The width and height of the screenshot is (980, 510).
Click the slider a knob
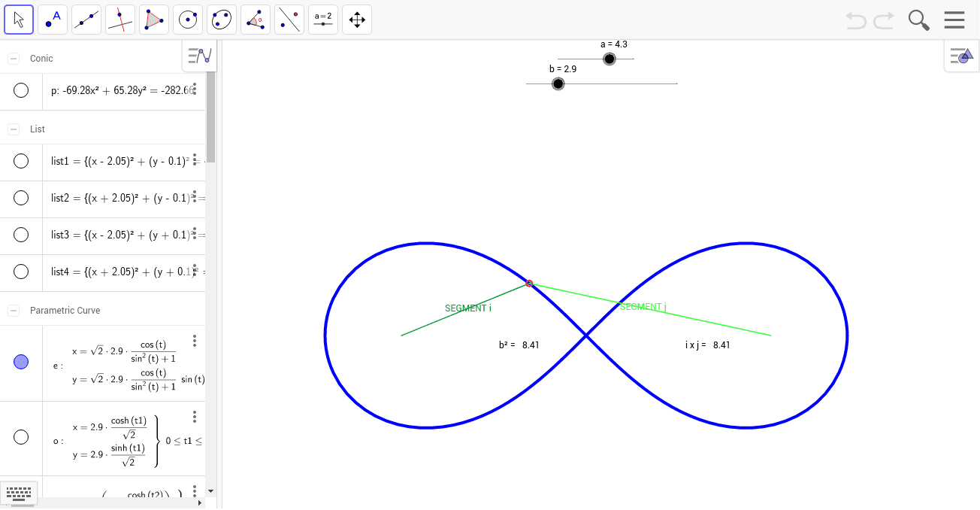(609, 59)
